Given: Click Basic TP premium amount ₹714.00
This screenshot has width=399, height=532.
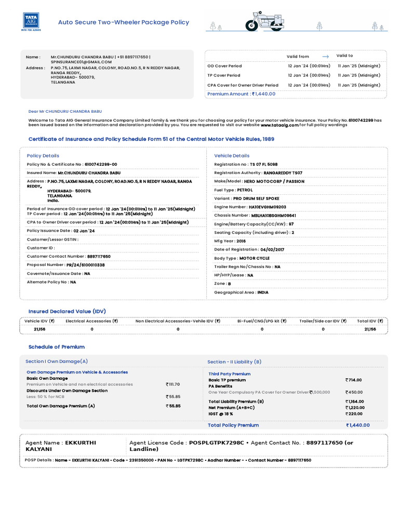Looking at the screenshot, I should coord(353,380).
